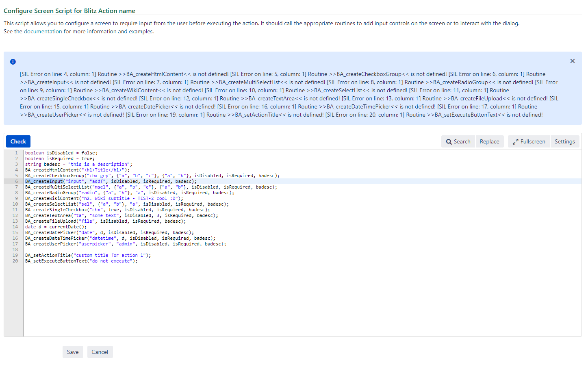Viewport: 588px width, 384px height.
Task: Click the BA_createSelectList code line
Action: click(127, 204)
